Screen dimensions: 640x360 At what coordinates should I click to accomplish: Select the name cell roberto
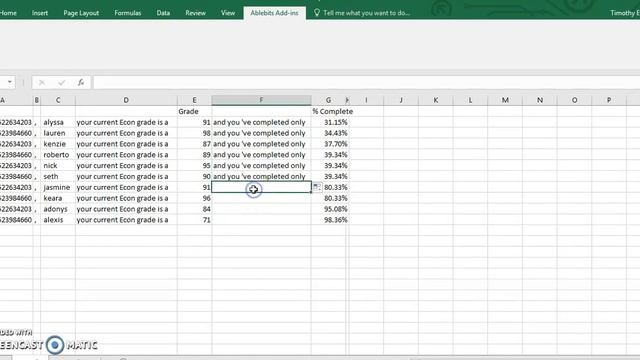[x=58, y=155]
